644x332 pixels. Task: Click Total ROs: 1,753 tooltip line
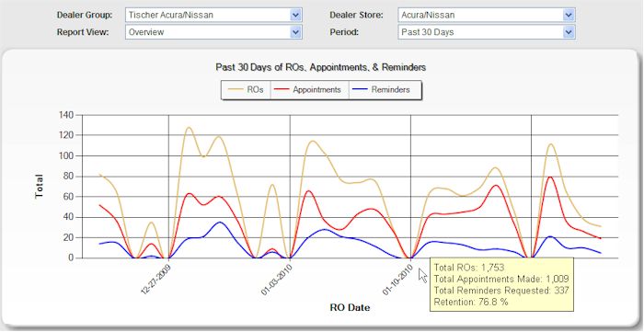coord(468,268)
